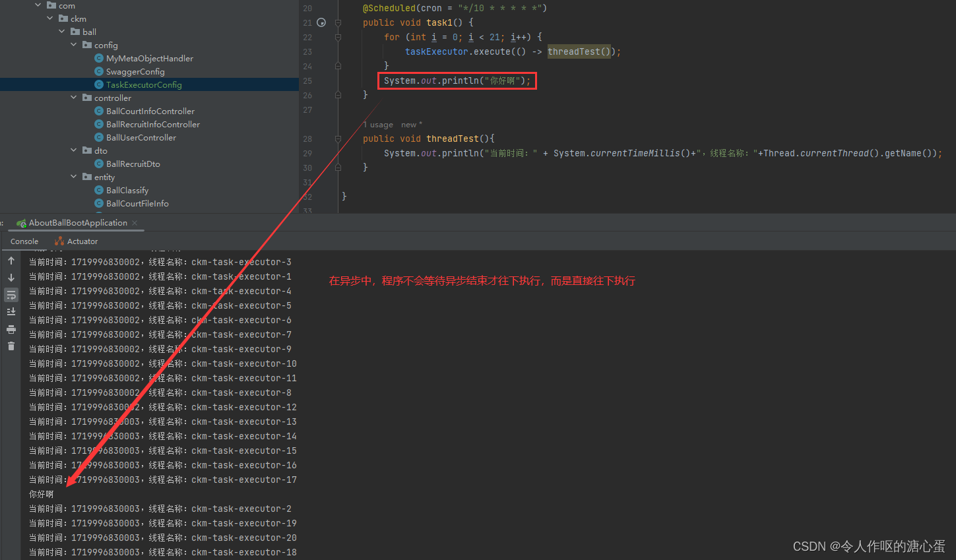The height and width of the screenshot is (560, 956).
Task: Click the BallRecruitDto class icon
Action: point(99,164)
